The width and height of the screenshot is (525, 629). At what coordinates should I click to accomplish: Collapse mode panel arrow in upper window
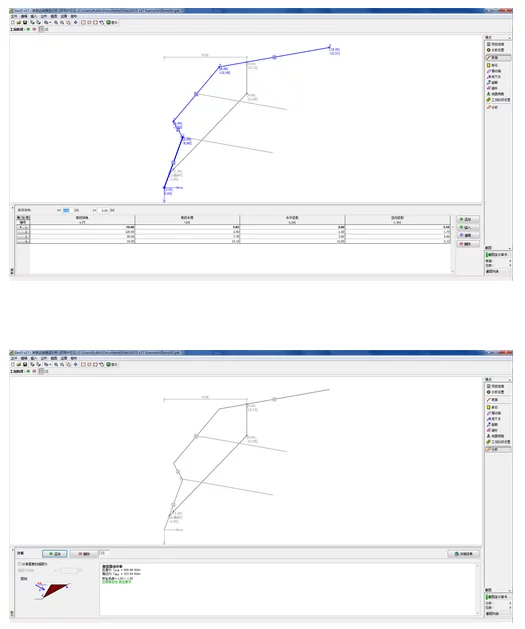[510, 38]
